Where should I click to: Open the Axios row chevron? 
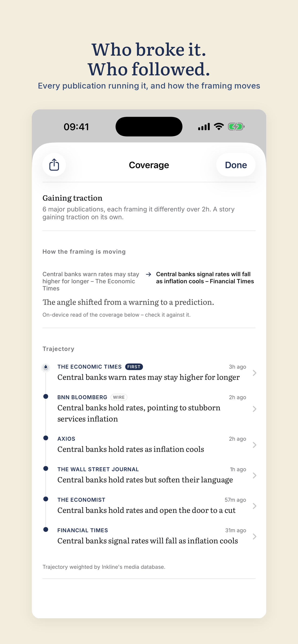(x=254, y=445)
